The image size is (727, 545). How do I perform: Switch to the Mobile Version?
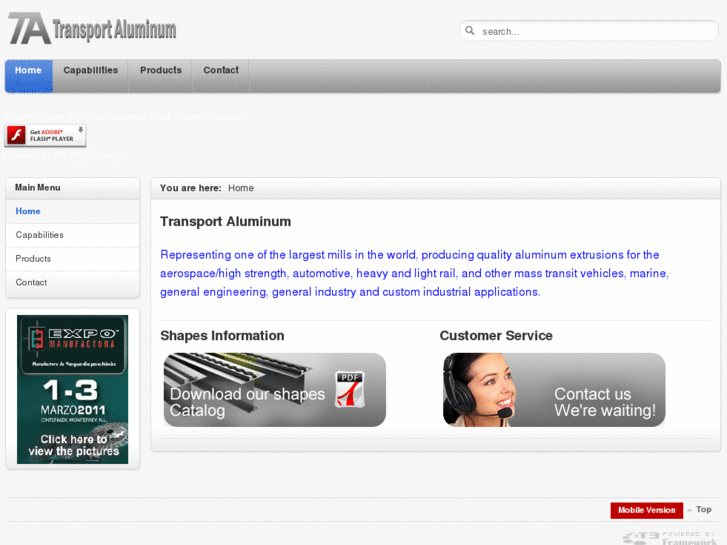pos(646,510)
